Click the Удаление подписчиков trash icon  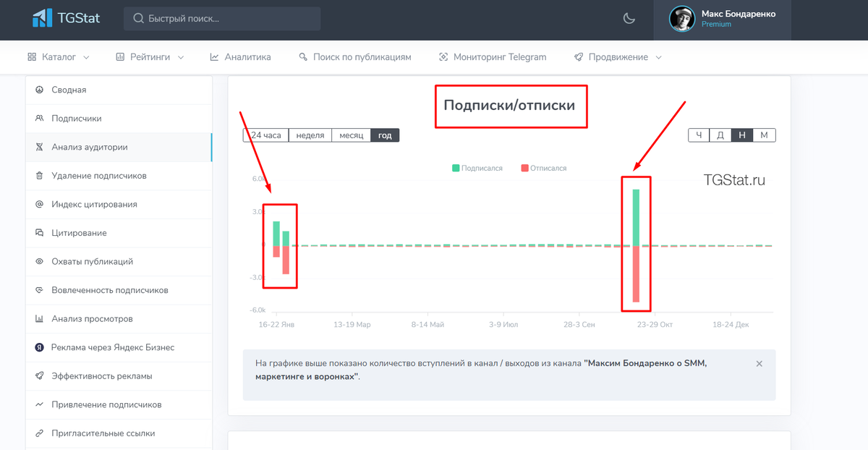tap(39, 176)
